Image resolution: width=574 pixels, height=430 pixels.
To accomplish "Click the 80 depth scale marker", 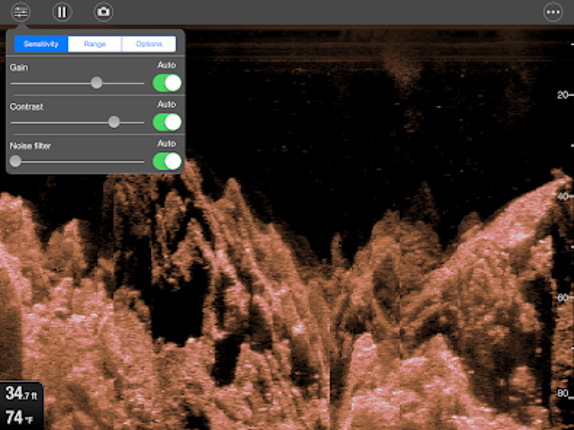I will tap(564, 393).
